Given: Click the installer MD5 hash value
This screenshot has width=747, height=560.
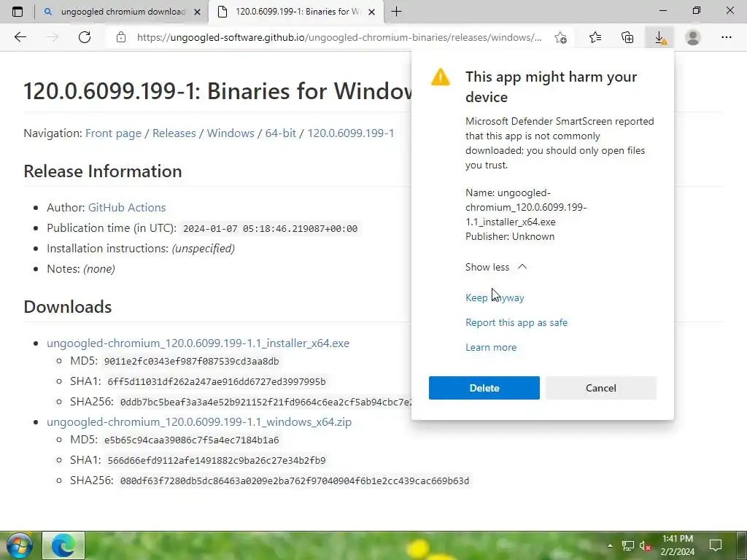Looking at the screenshot, I should tap(192, 362).
